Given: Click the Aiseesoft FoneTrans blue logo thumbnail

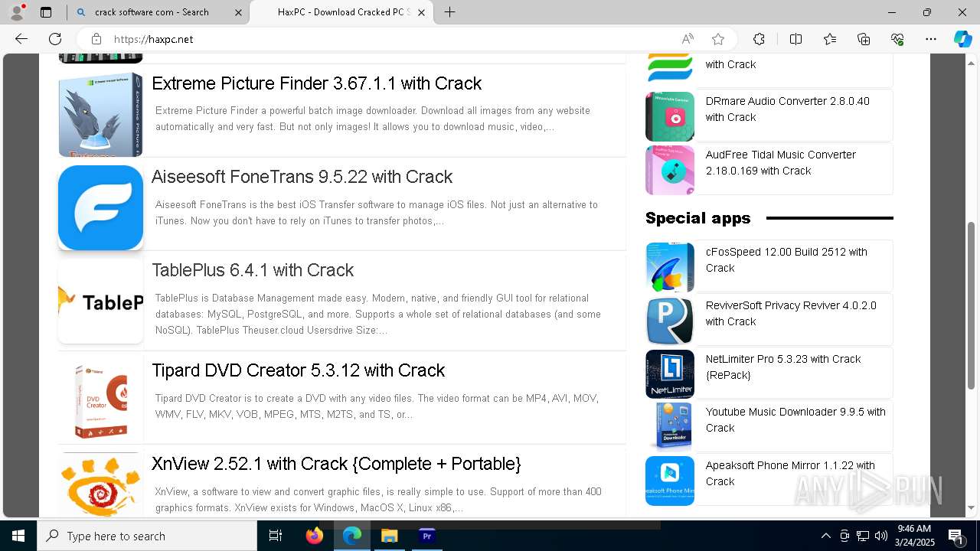Looking at the screenshot, I should (x=100, y=208).
